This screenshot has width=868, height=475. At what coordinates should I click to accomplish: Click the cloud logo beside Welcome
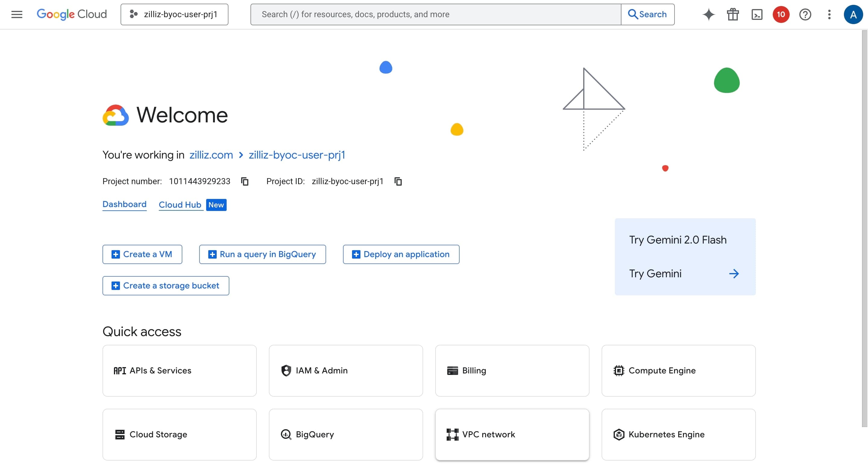click(115, 115)
